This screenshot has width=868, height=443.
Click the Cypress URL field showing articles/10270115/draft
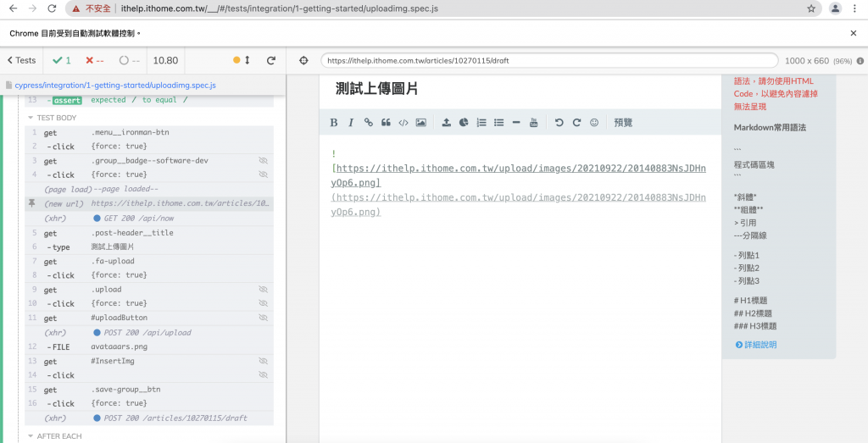point(549,61)
